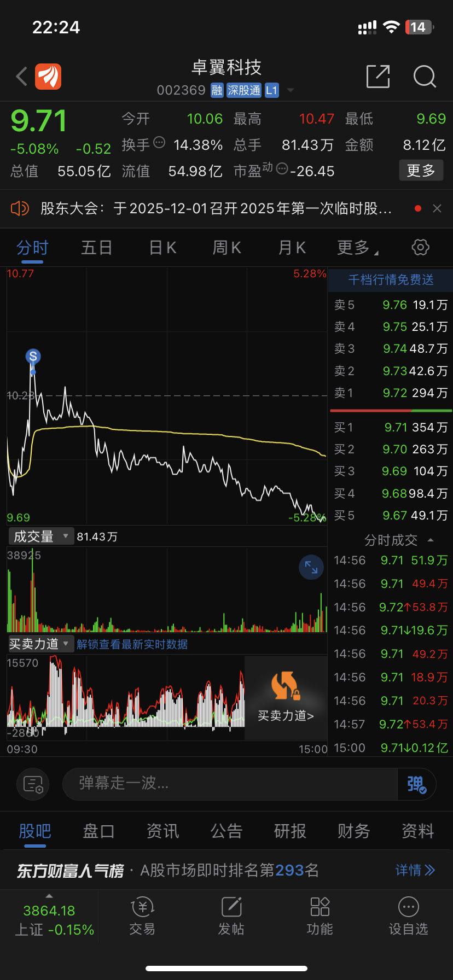Open the search magnifier icon
Image resolution: width=453 pixels, height=980 pixels.
(x=425, y=77)
